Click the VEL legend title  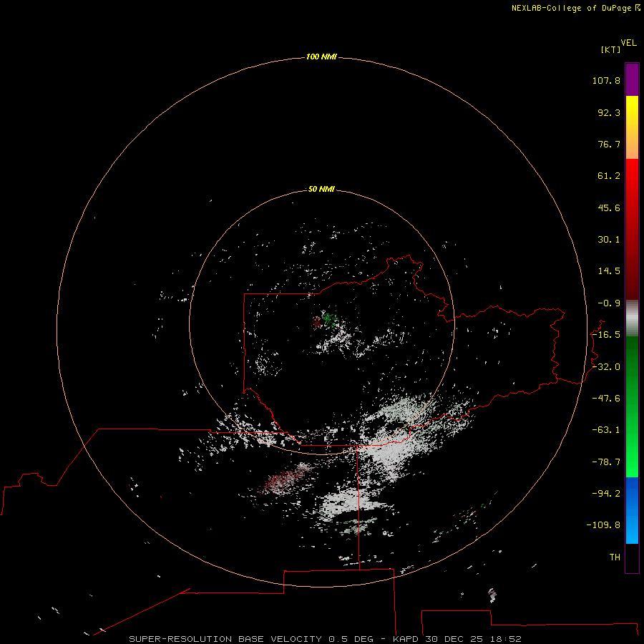(628, 43)
